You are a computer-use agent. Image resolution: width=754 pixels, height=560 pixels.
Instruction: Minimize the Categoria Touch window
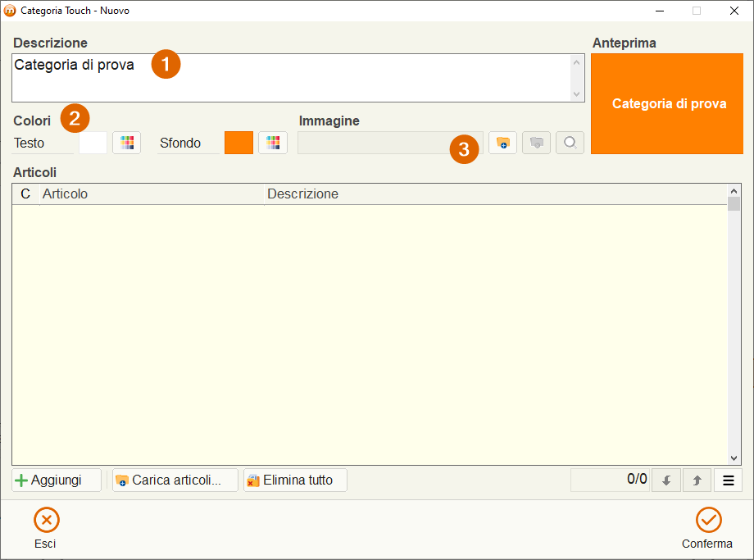[660, 11]
